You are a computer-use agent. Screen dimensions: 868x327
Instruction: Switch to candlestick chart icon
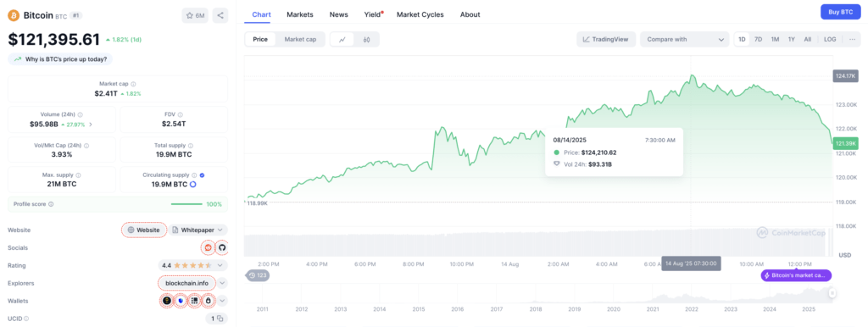(366, 39)
